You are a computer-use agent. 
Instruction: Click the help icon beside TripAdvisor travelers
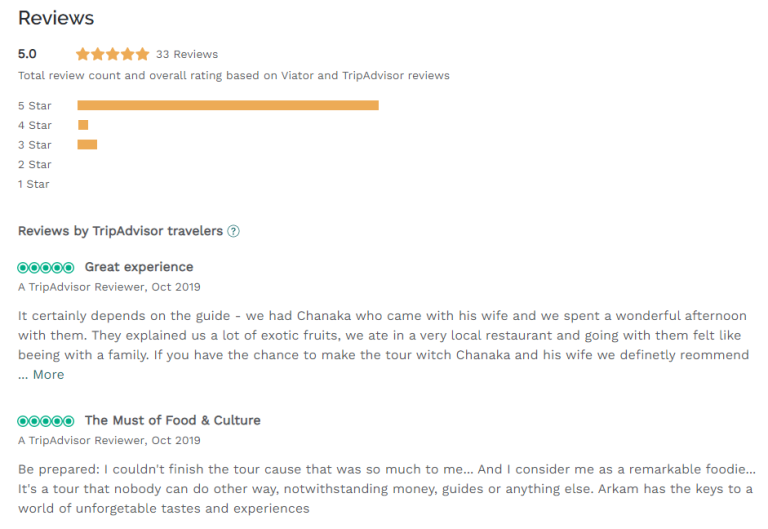pyautogui.click(x=234, y=231)
